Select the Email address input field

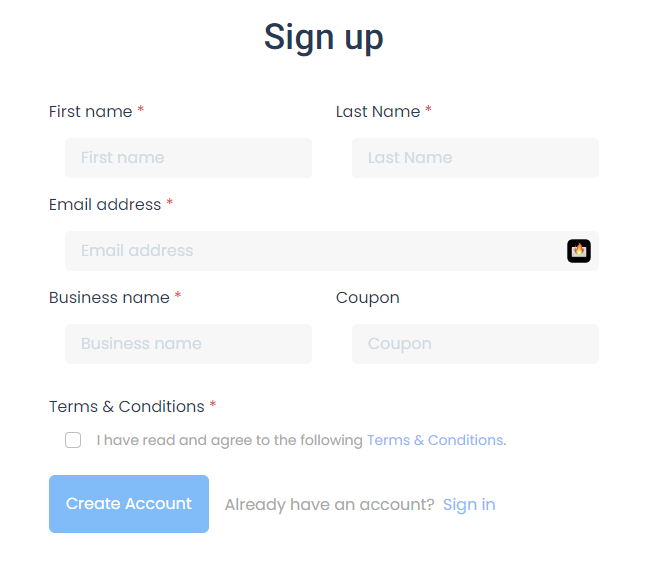click(332, 251)
